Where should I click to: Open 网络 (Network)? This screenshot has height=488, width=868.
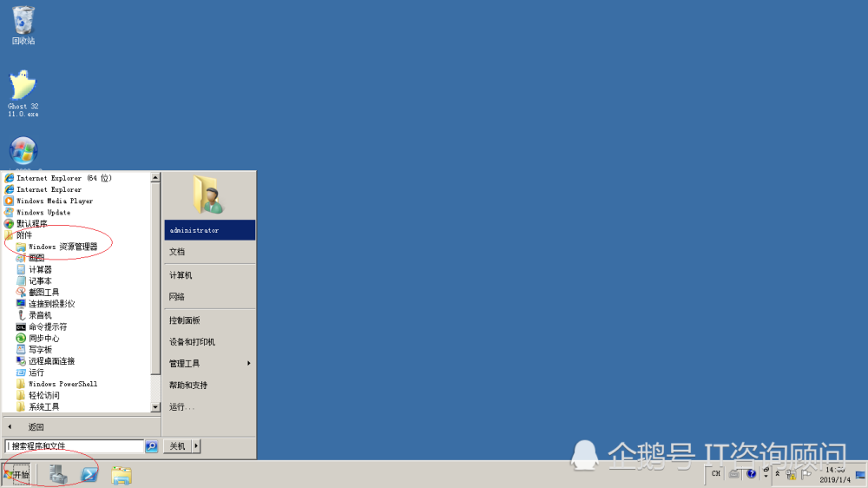click(x=210, y=297)
